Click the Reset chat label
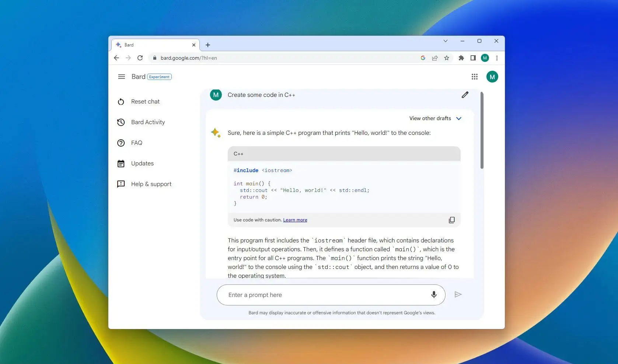Screen dimensions: 618x364 tap(145, 102)
